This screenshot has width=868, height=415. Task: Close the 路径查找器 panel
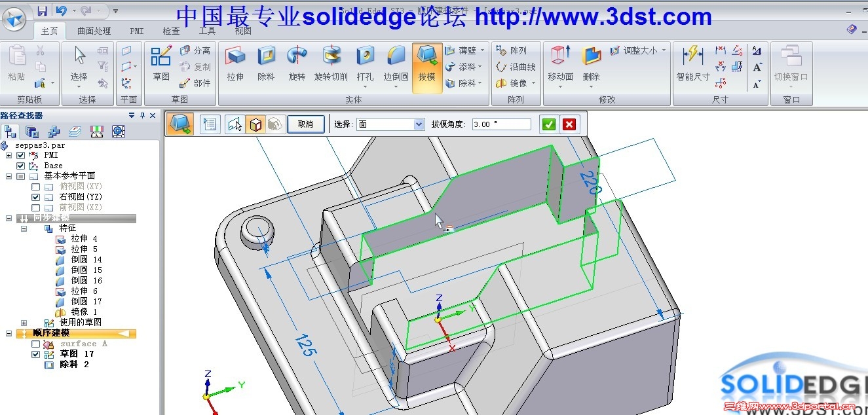[153, 115]
